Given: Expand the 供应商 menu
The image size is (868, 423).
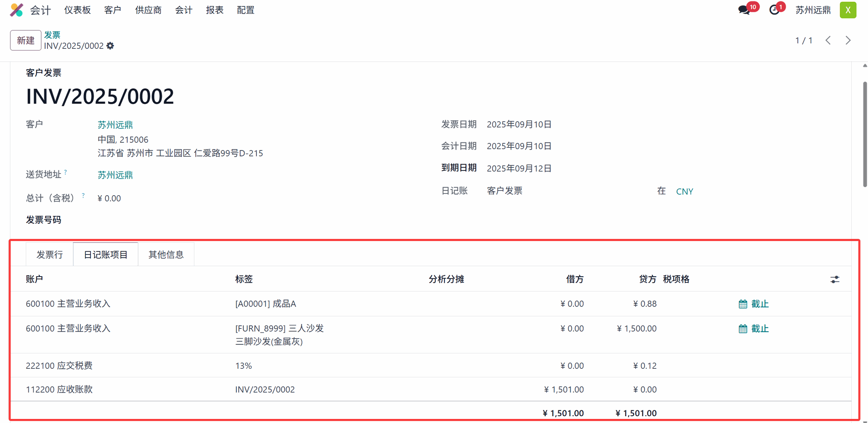Looking at the screenshot, I should click(148, 10).
